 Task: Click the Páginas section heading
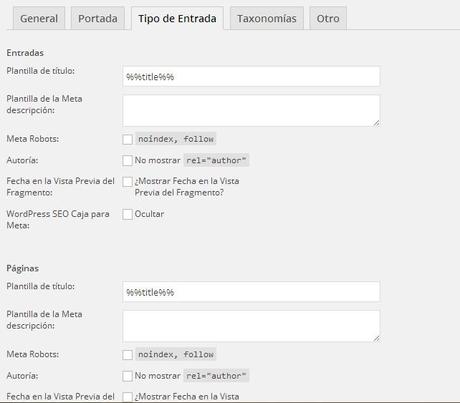[x=23, y=268]
